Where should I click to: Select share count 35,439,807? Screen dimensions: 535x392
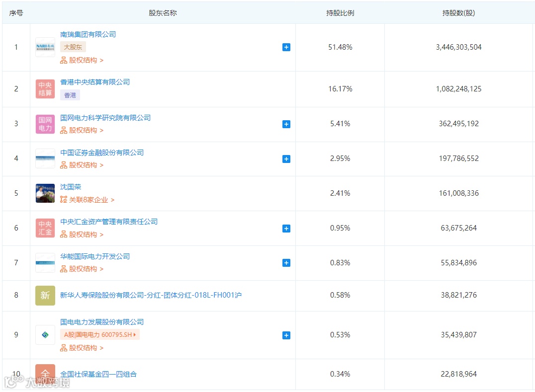[458, 335]
